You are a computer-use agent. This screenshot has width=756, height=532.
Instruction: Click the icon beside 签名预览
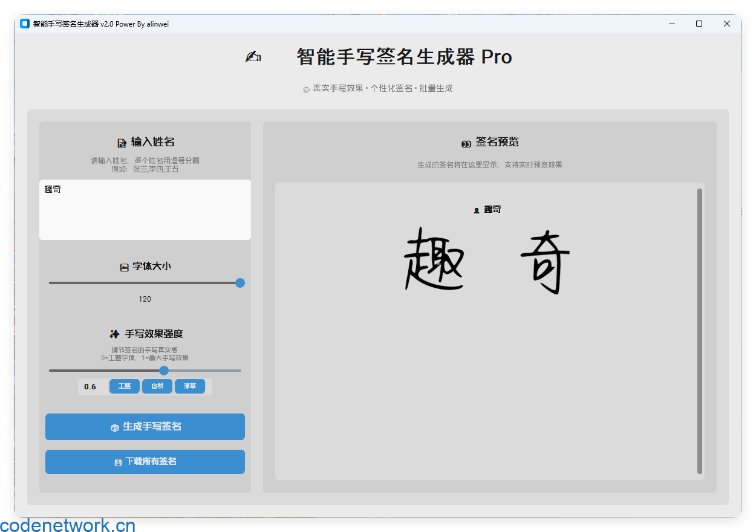[x=466, y=144]
